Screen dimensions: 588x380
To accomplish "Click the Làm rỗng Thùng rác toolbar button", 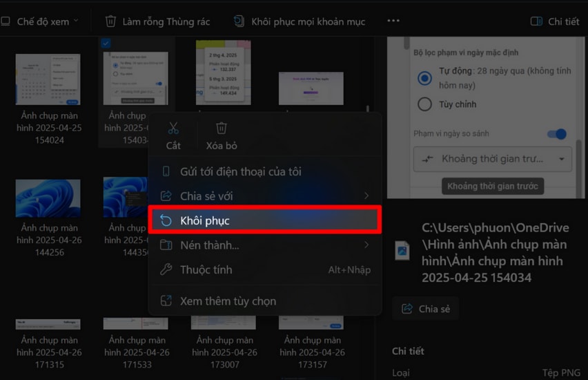I will click(157, 21).
